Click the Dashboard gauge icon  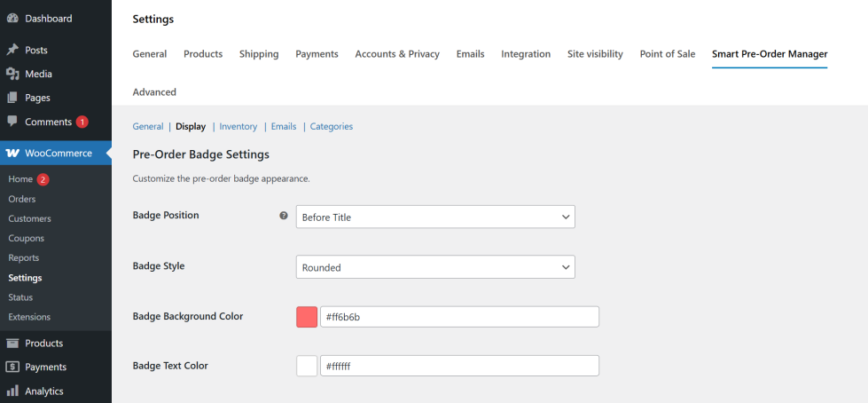click(x=12, y=19)
